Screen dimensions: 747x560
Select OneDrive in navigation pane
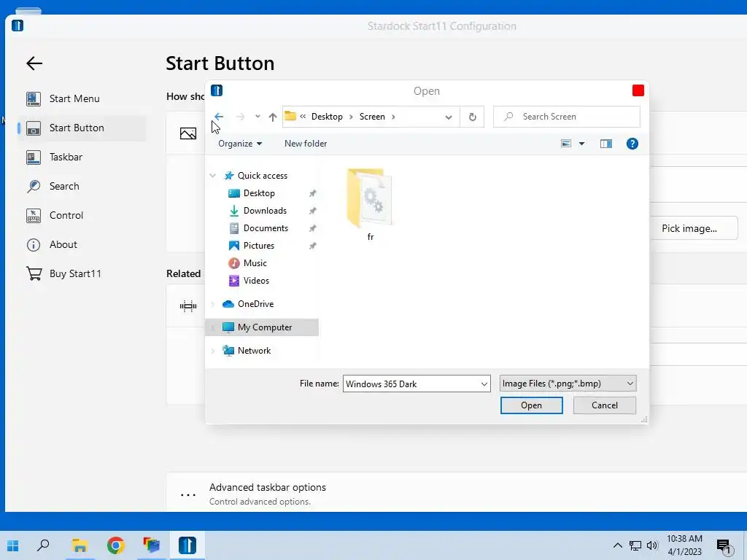pos(255,304)
